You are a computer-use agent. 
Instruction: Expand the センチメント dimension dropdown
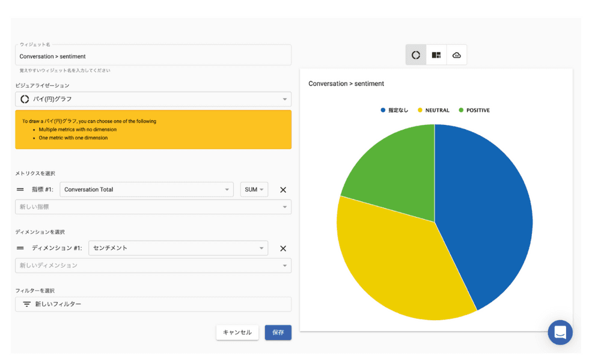point(178,248)
